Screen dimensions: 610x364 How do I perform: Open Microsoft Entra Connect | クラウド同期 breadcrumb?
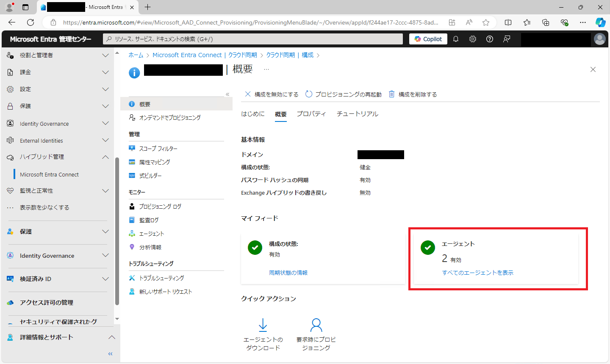tap(205, 55)
